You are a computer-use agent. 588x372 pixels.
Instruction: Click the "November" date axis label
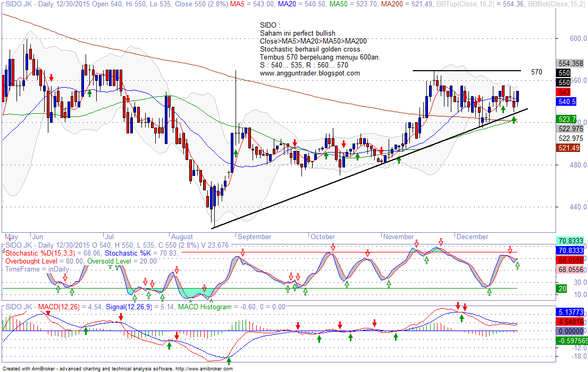[x=398, y=236]
